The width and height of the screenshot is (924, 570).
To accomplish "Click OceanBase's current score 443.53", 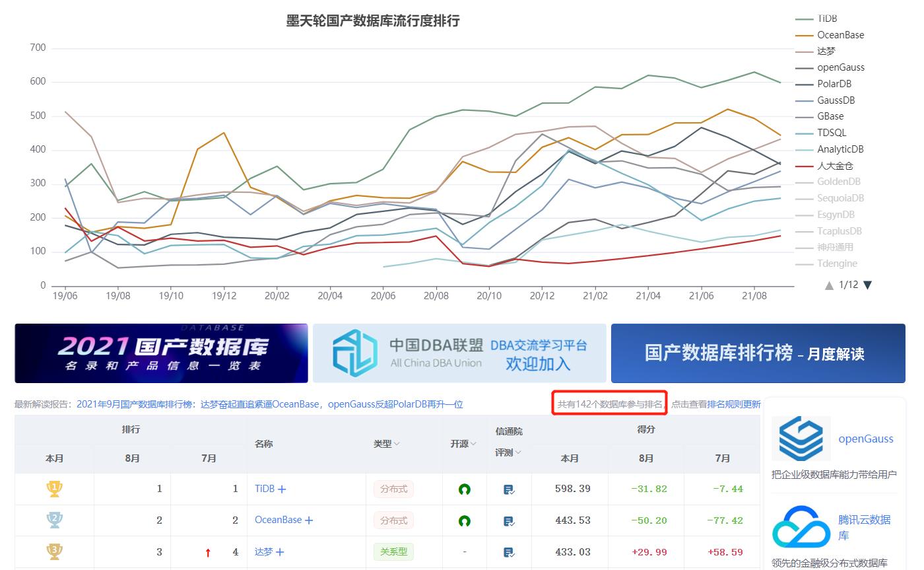I will coord(573,520).
